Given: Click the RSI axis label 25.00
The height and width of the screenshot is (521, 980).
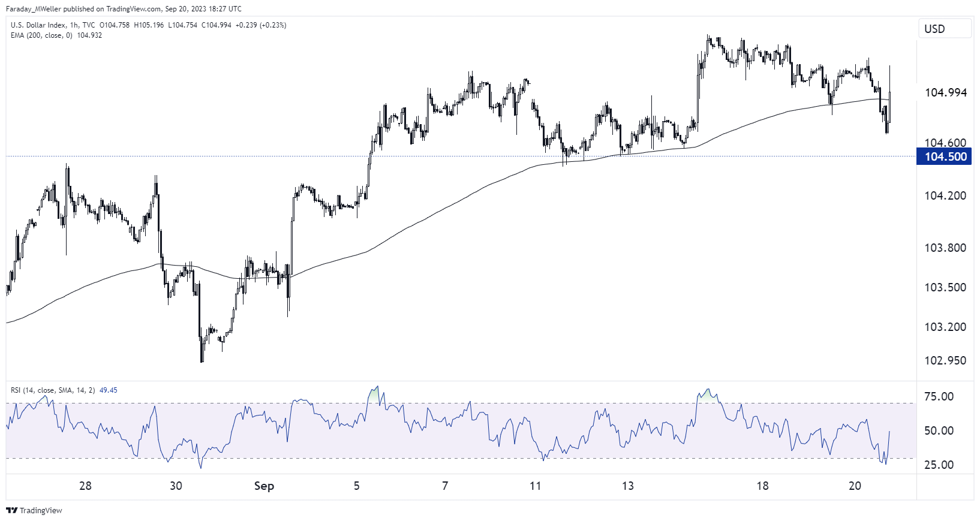Looking at the screenshot, I should pos(939,465).
